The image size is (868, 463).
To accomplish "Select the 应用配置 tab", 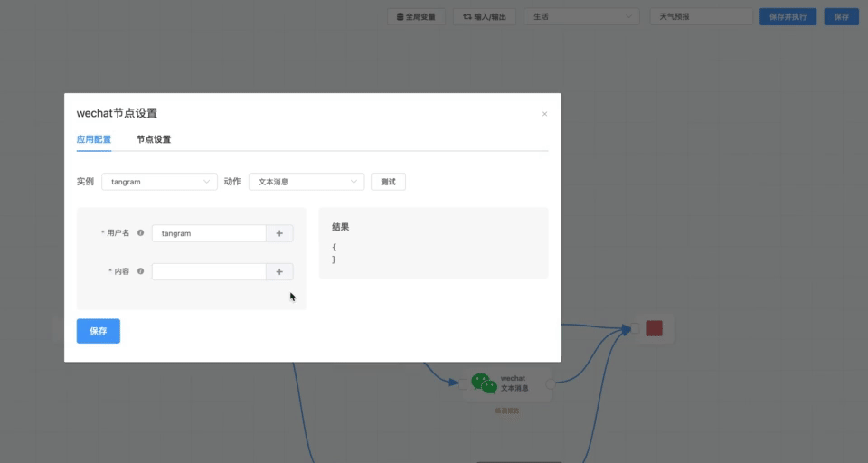I will pos(94,139).
